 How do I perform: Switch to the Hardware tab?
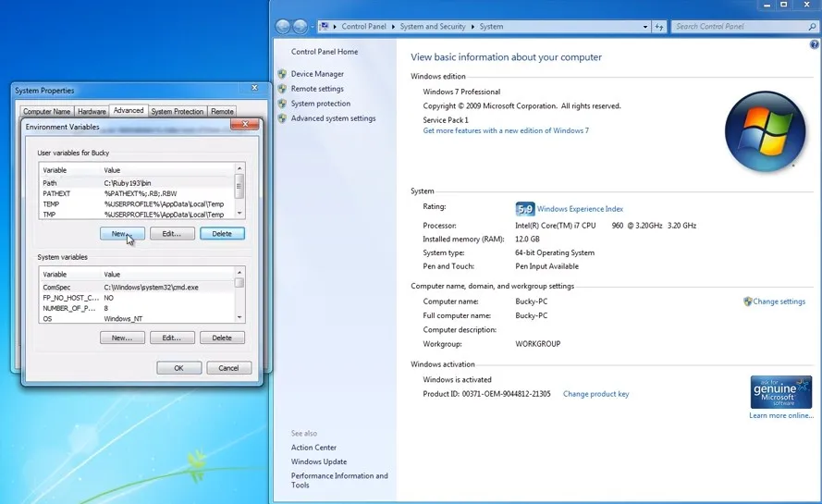click(x=92, y=112)
